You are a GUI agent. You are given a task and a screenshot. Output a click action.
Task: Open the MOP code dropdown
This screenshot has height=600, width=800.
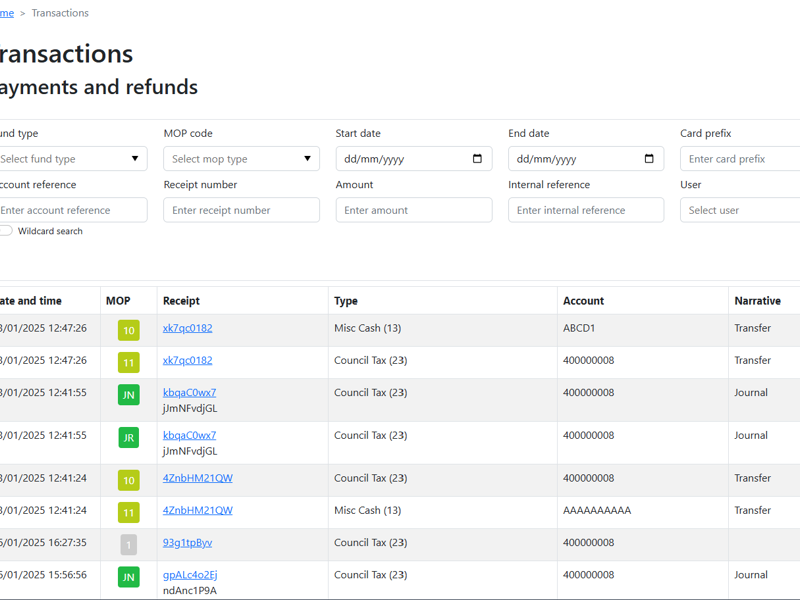tap(241, 159)
